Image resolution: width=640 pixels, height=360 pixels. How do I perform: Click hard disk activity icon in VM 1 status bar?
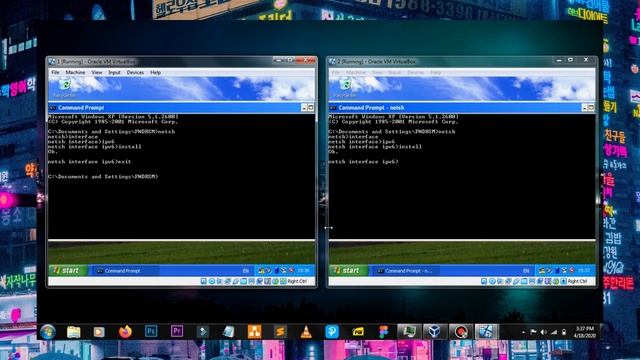[204, 281]
